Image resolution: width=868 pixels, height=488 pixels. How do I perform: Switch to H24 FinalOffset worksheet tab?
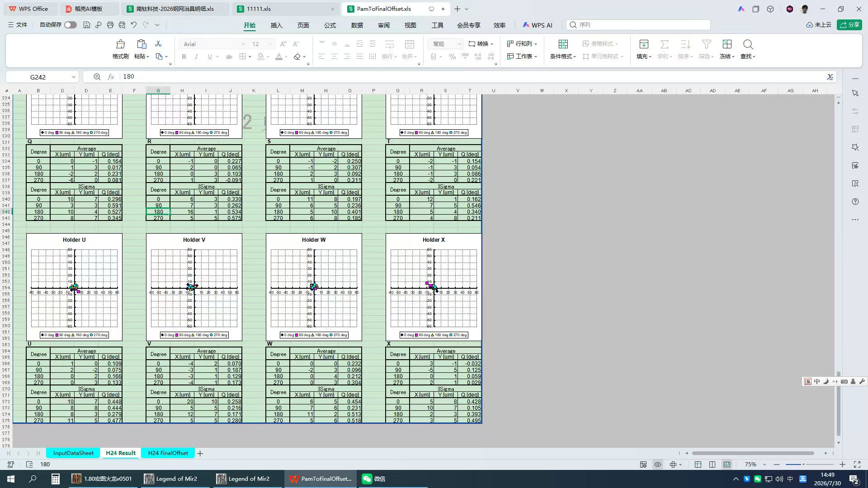(168, 453)
